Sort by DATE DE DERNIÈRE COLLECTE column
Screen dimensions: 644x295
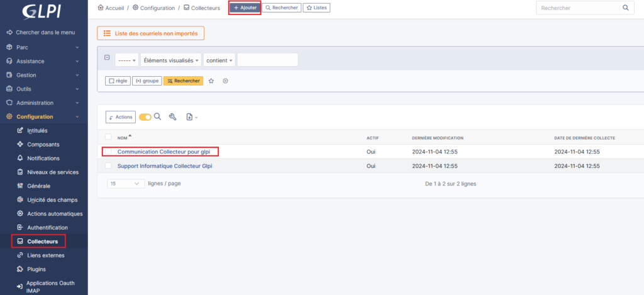(x=584, y=138)
